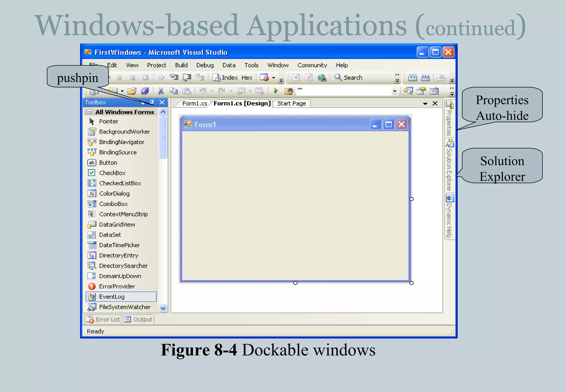
Task: Open Solution Explorer via toolbar icon
Action: pyautogui.click(x=408, y=91)
